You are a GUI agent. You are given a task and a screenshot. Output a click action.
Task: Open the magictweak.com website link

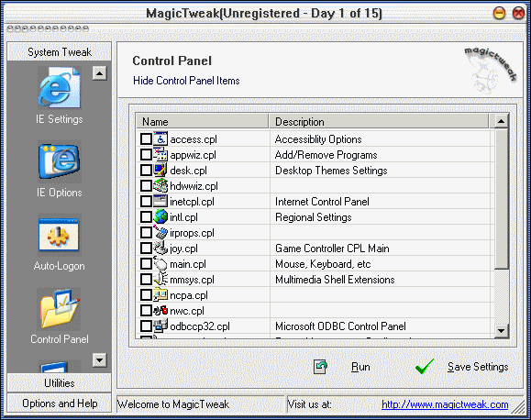click(x=445, y=404)
